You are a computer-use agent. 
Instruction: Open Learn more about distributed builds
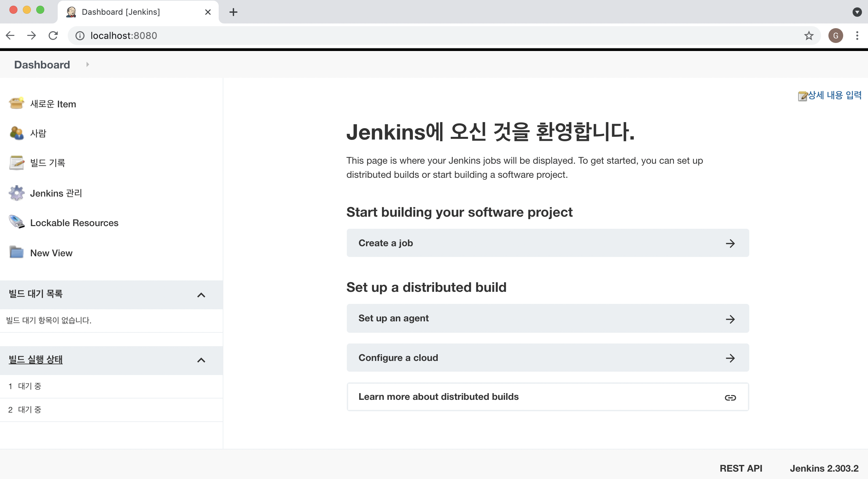point(548,397)
